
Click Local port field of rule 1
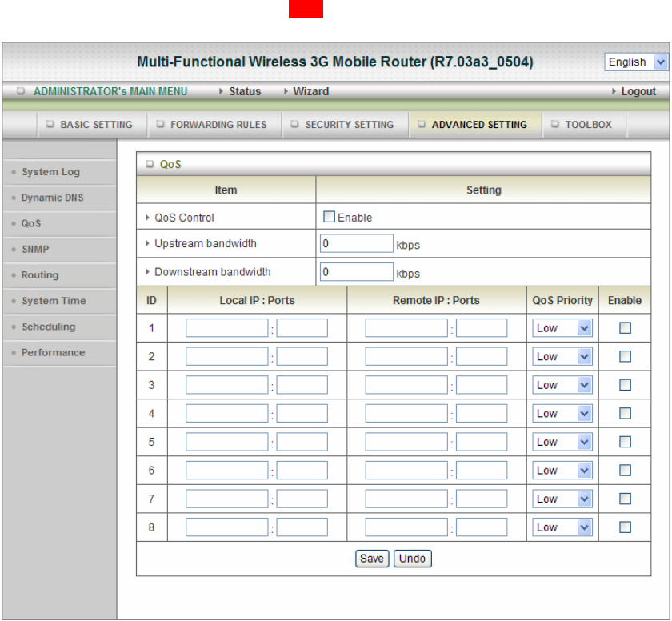302,328
